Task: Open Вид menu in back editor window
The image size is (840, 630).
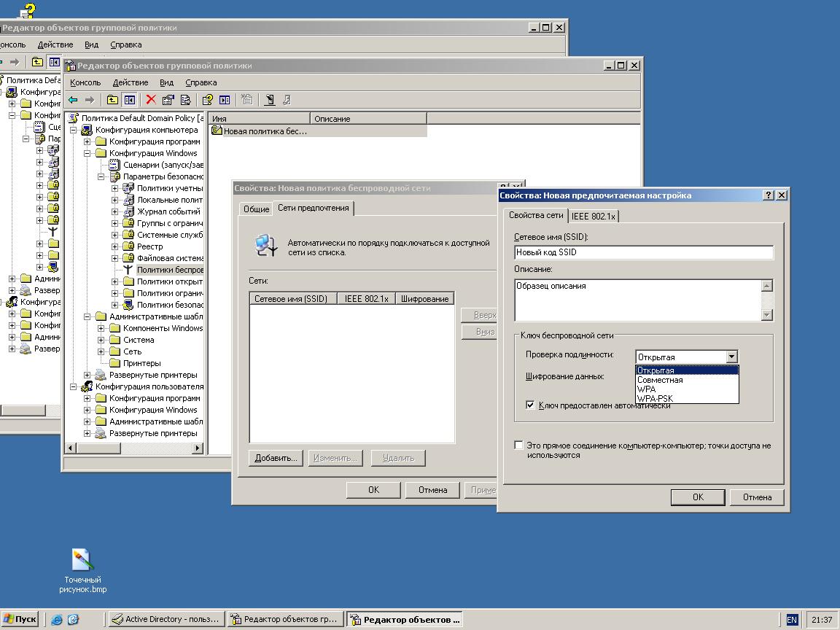Action: (92, 44)
